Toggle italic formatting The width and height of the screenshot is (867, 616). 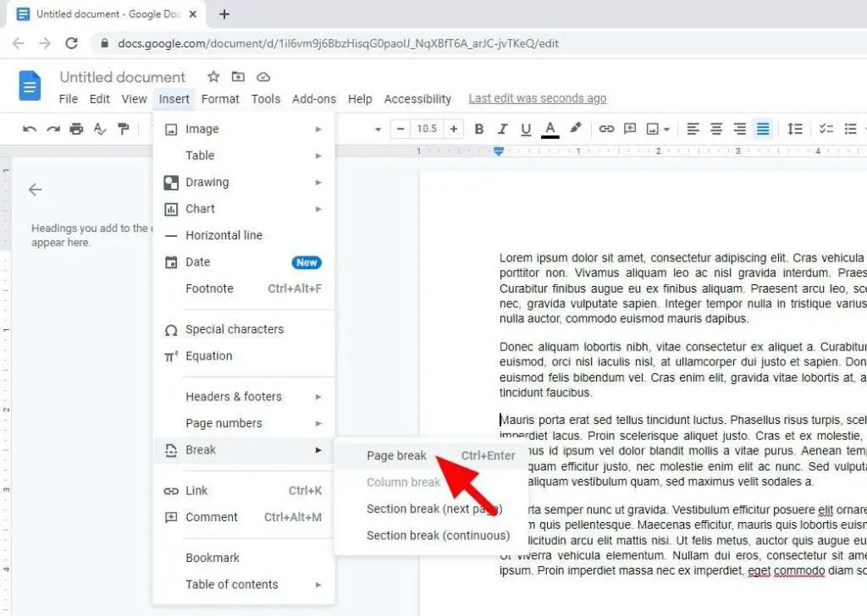pyautogui.click(x=502, y=129)
